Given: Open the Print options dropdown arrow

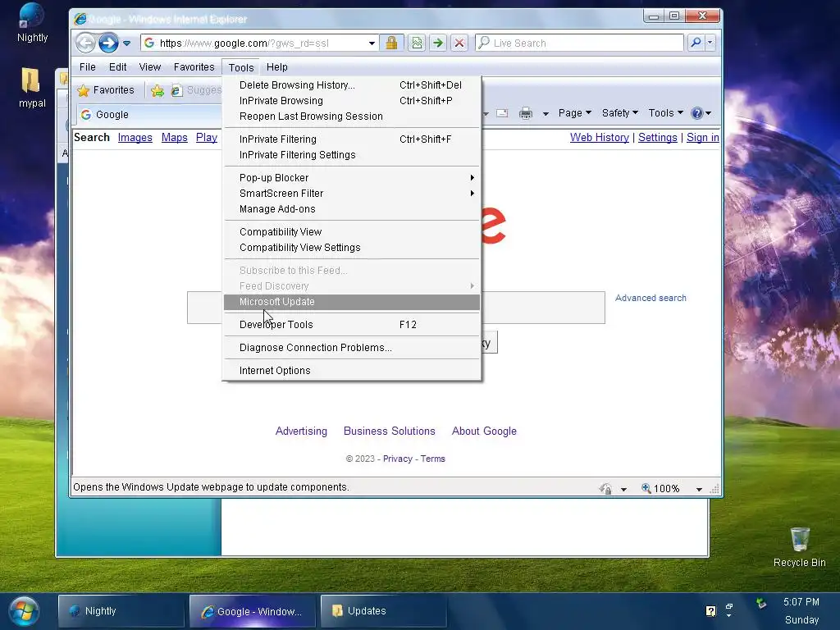Looking at the screenshot, I should pyautogui.click(x=546, y=113).
